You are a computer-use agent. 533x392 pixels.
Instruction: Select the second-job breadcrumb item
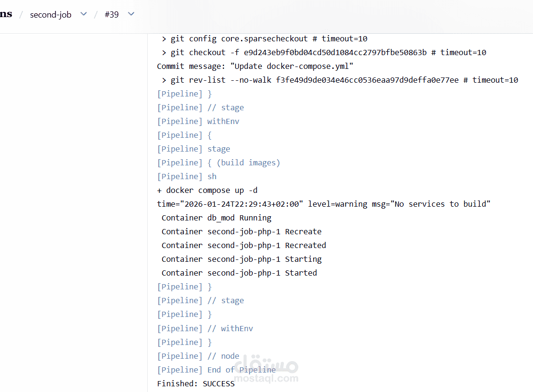50,14
